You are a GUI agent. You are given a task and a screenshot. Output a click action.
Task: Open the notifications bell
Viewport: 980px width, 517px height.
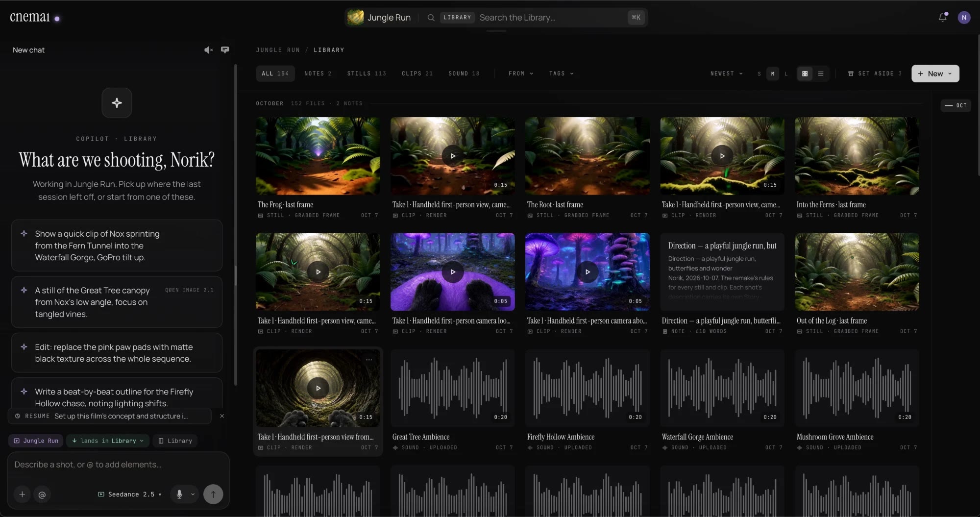tap(942, 18)
